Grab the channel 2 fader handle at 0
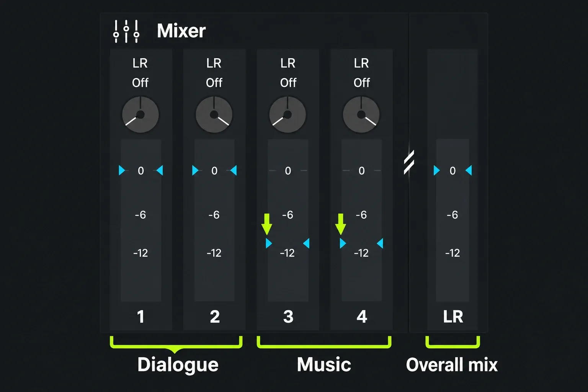 click(214, 170)
